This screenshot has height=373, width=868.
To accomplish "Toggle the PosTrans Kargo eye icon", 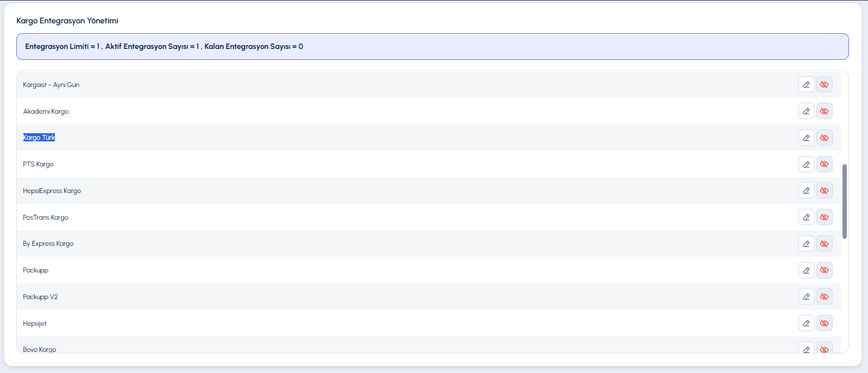I will 824,217.
